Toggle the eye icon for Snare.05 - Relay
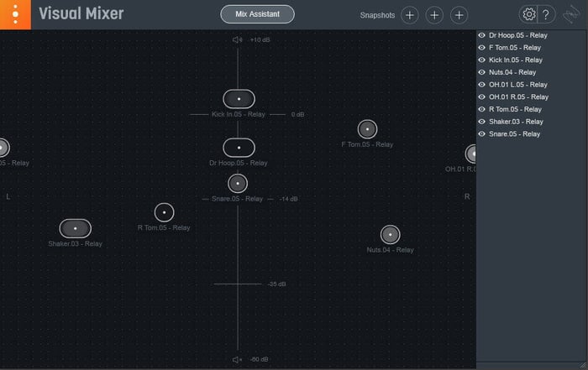Viewport: 588px width, 370px height. [x=482, y=134]
